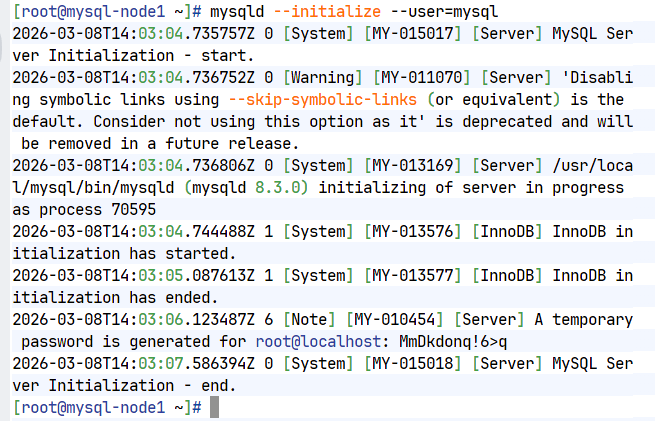
Task: Click the text 'initializing of server in progress'
Action: coord(471,188)
